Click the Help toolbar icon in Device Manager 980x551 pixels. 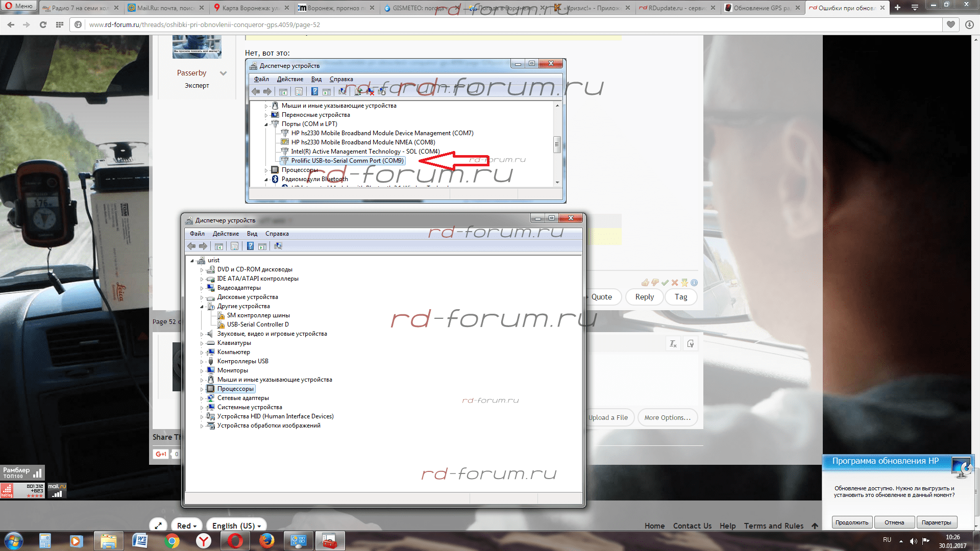pos(250,246)
